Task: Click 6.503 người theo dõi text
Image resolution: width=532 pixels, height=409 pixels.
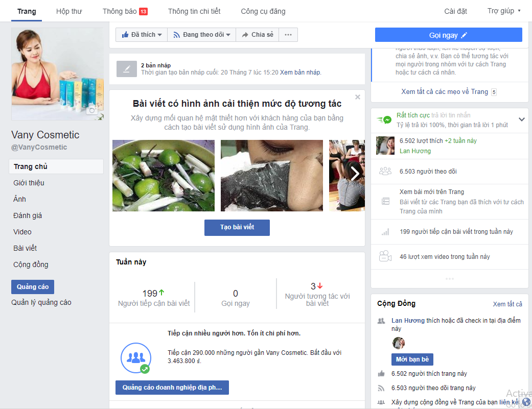Action: [428, 172]
